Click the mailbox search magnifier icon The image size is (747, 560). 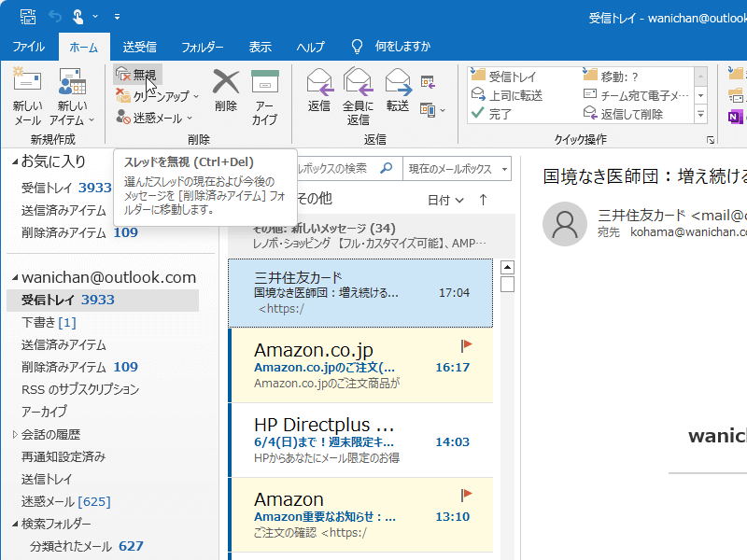tap(387, 168)
